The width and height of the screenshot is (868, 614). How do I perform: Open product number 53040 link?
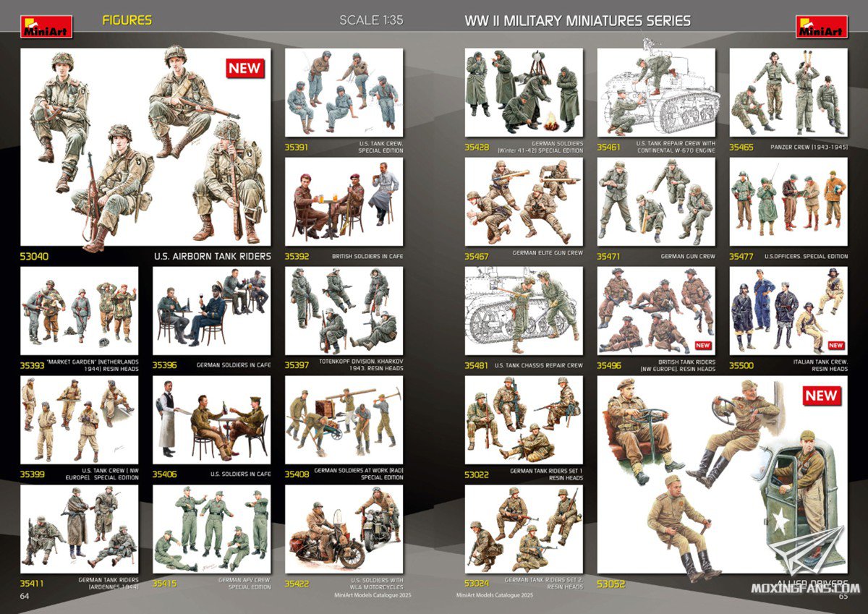tap(35, 256)
